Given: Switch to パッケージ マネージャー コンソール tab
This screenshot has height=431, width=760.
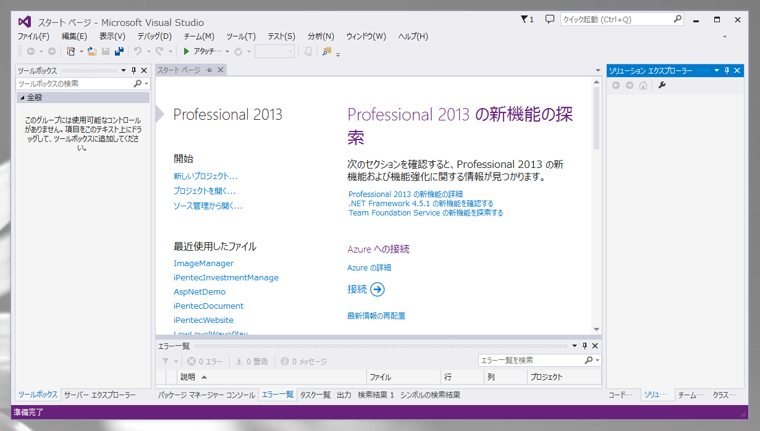Looking at the screenshot, I should pos(206,395).
